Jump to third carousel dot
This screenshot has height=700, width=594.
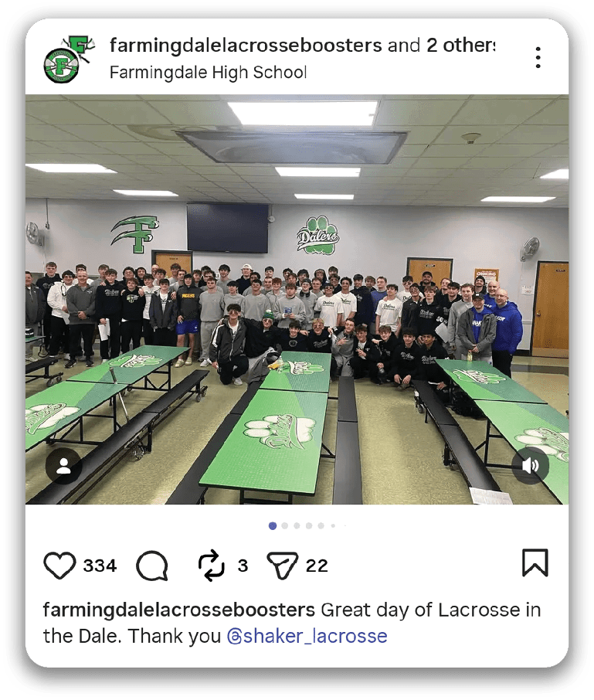coord(297,526)
